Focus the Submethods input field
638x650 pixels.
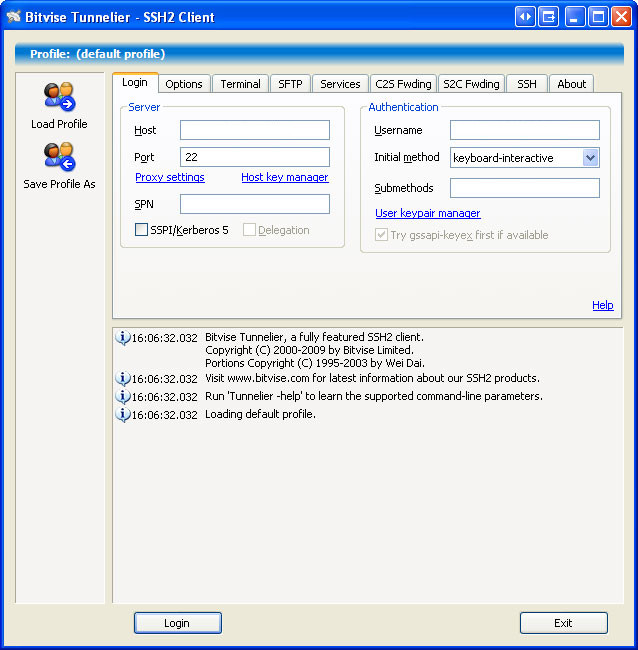point(525,188)
